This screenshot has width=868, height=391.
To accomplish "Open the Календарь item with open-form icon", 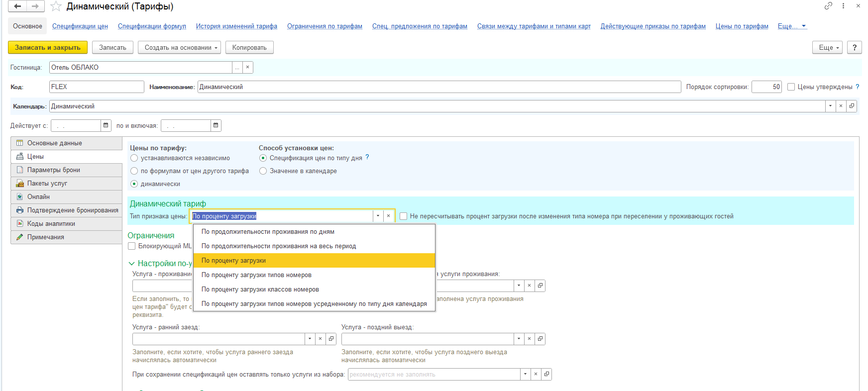I will 852,106.
